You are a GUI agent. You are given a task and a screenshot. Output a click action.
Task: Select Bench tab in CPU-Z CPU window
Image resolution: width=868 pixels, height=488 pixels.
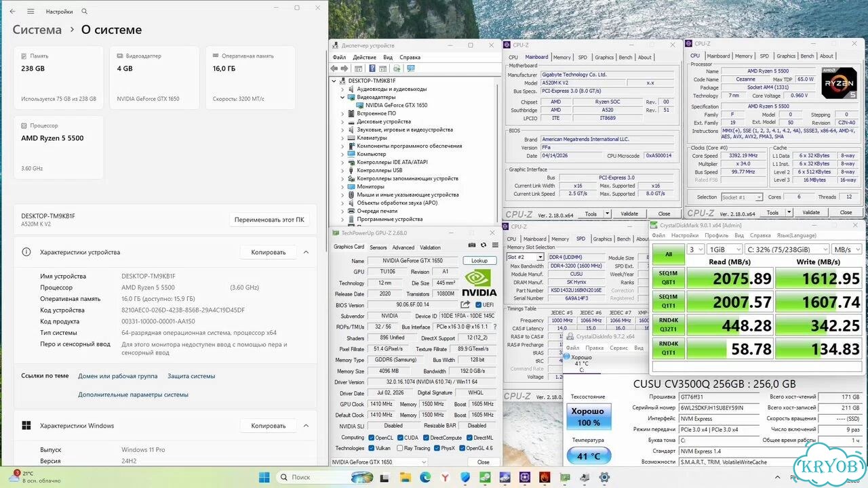tap(807, 56)
